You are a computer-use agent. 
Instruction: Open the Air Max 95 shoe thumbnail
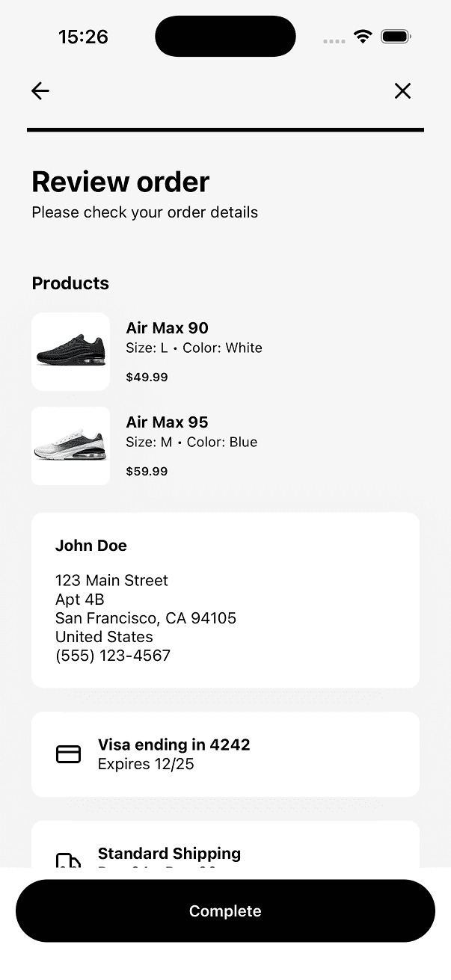(70, 446)
